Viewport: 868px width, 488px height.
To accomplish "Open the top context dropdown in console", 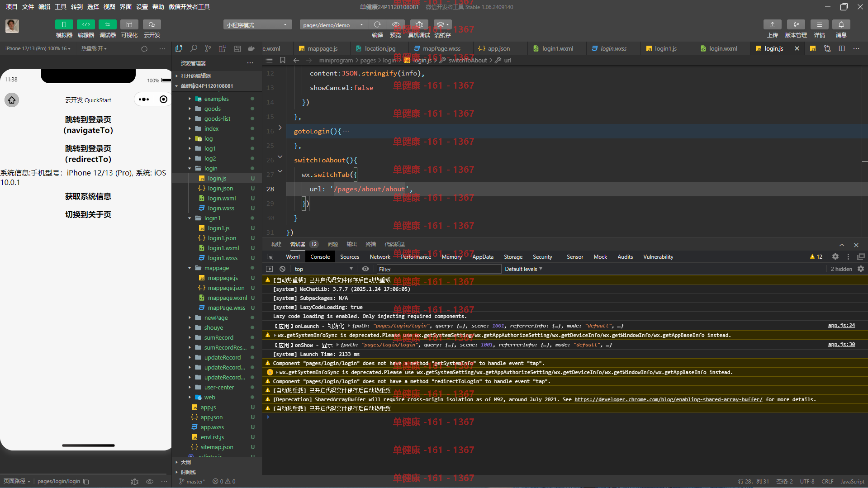I will (x=323, y=269).
